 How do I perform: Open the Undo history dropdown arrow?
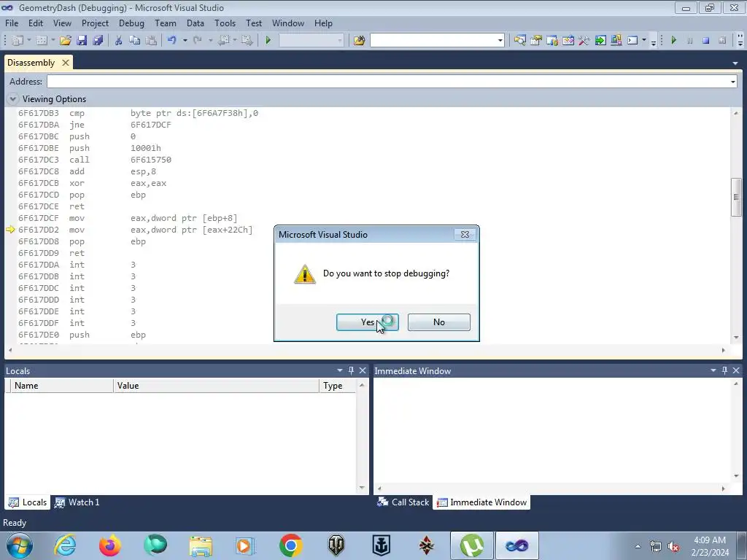click(x=185, y=41)
